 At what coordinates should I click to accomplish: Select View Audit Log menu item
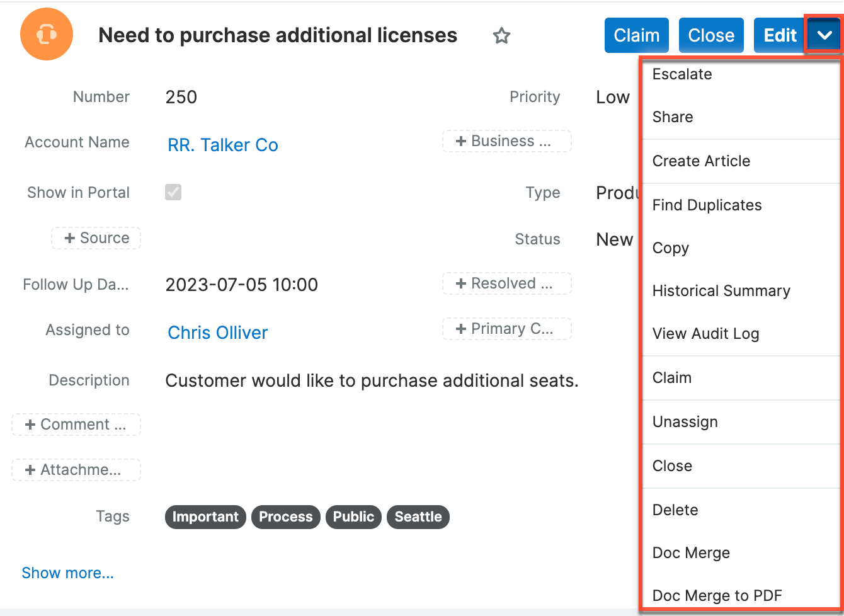click(705, 334)
